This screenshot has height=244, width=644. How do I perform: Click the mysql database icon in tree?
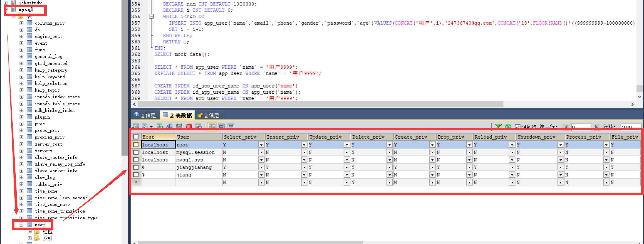tap(14, 10)
